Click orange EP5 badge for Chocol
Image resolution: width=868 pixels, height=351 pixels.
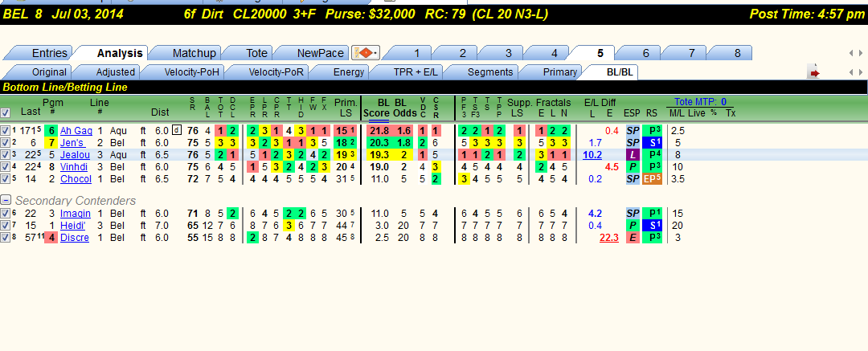point(652,179)
